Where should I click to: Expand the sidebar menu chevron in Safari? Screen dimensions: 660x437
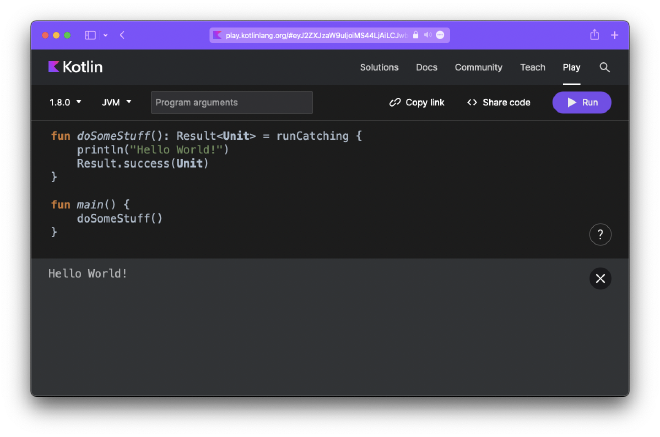(x=105, y=35)
